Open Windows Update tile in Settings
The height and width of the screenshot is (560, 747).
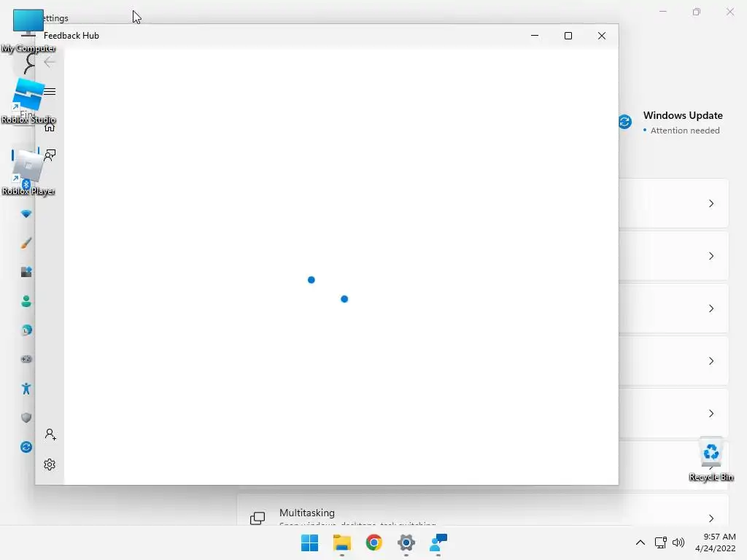coord(671,122)
